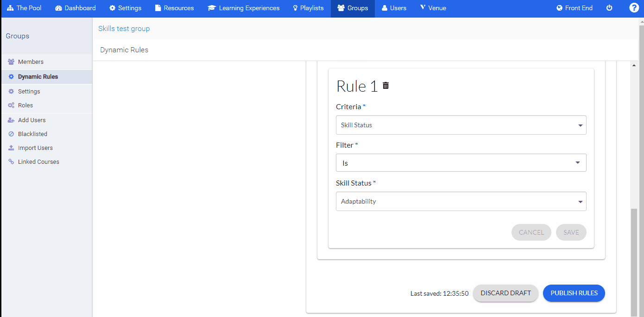Image resolution: width=644 pixels, height=317 pixels.
Task: Click the Front End globe icon
Action: point(559,7)
